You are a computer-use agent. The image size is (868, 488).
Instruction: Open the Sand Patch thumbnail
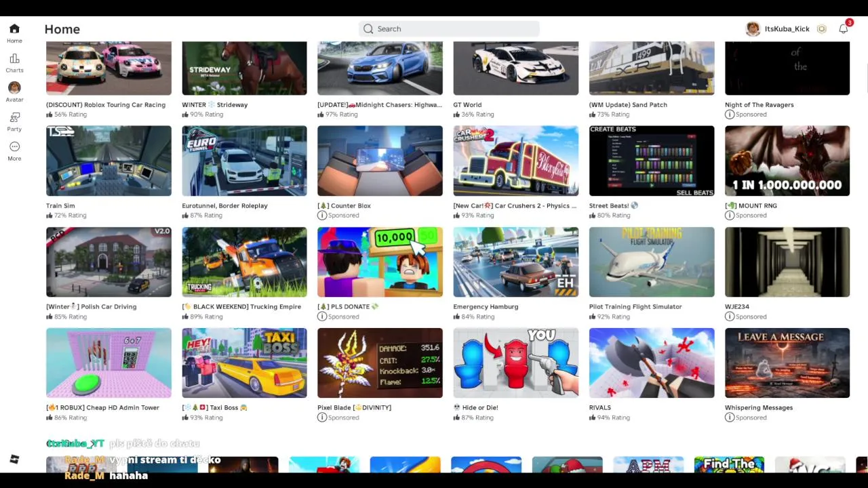tap(652, 68)
